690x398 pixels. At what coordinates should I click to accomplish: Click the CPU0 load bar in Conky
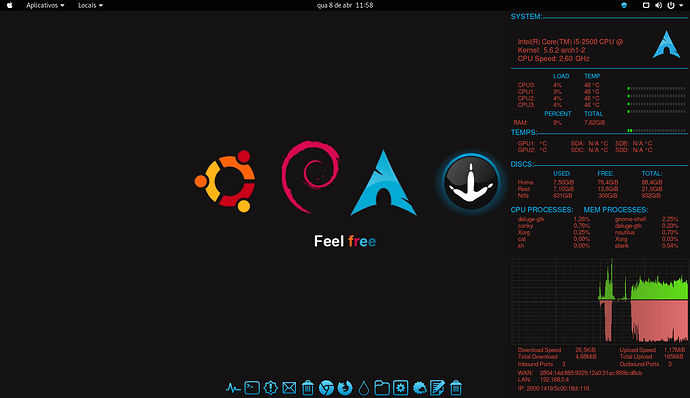point(656,88)
